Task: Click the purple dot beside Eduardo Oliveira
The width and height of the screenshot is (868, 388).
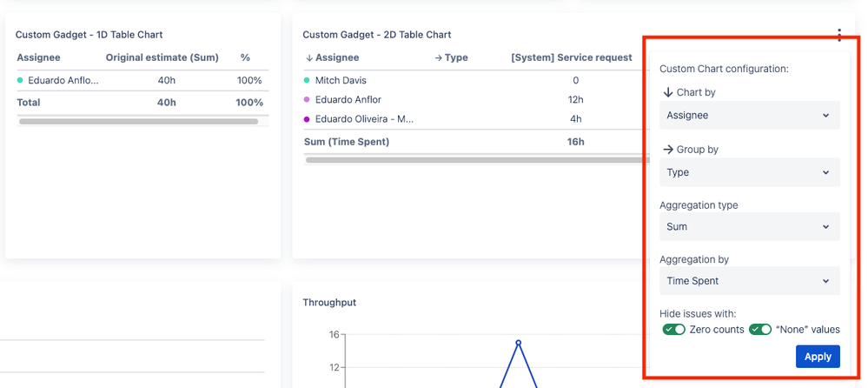Action: [307, 118]
